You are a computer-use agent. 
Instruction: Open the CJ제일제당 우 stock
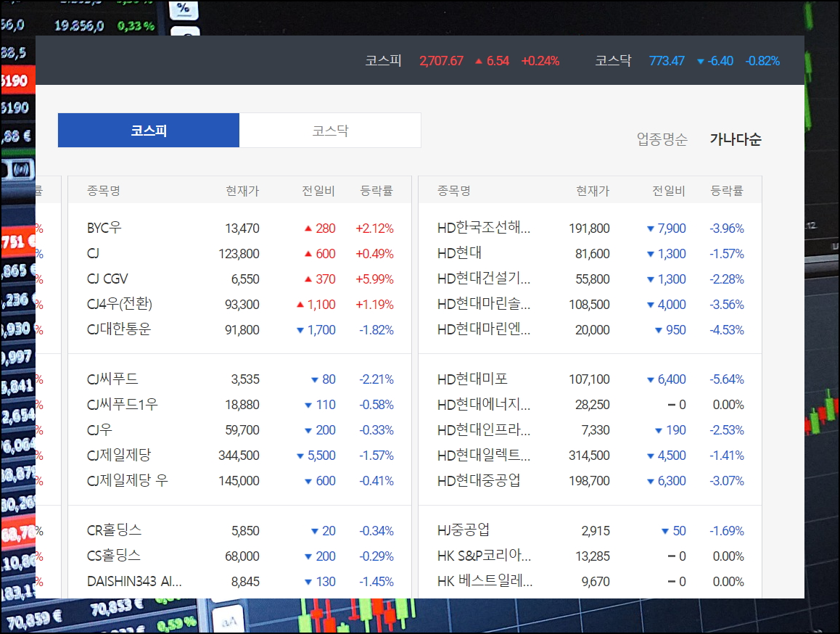click(128, 480)
